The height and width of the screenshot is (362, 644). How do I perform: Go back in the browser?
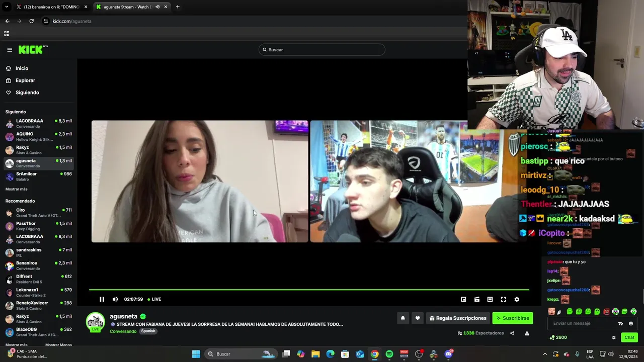coord(7,21)
